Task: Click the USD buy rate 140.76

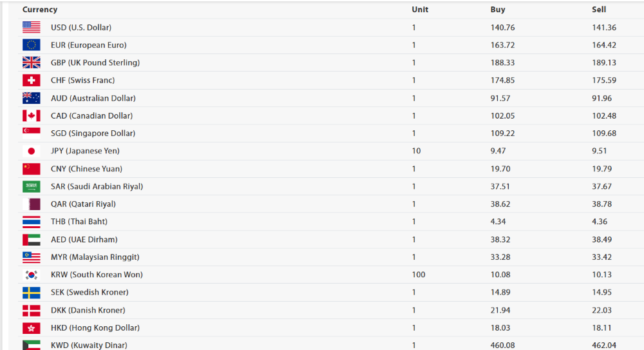Action: tap(503, 28)
